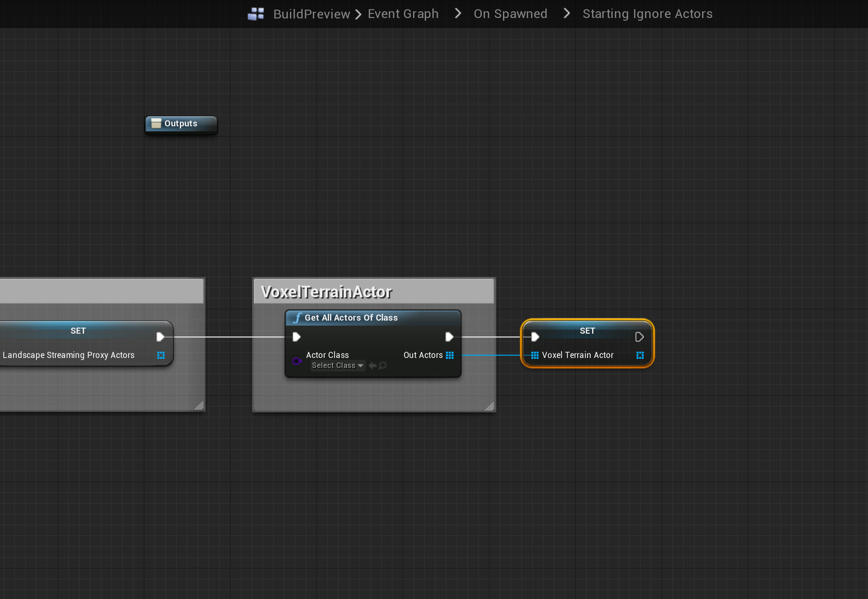Screen dimensions: 868x599
Task: Open the Select Class dropdown
Action: click(x=337, y=366)
